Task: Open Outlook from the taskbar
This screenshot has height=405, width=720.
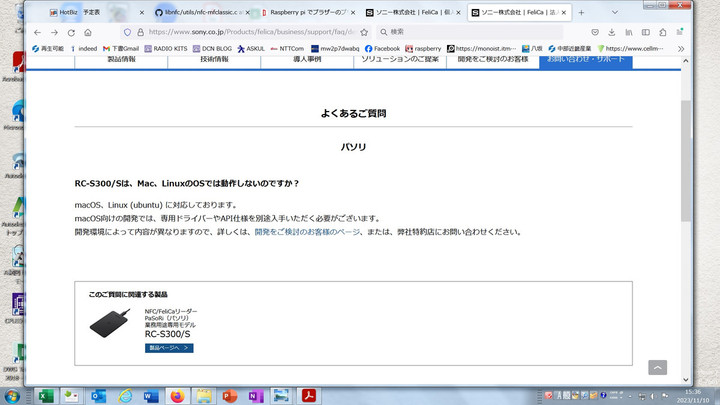Action: click(98, 396)
